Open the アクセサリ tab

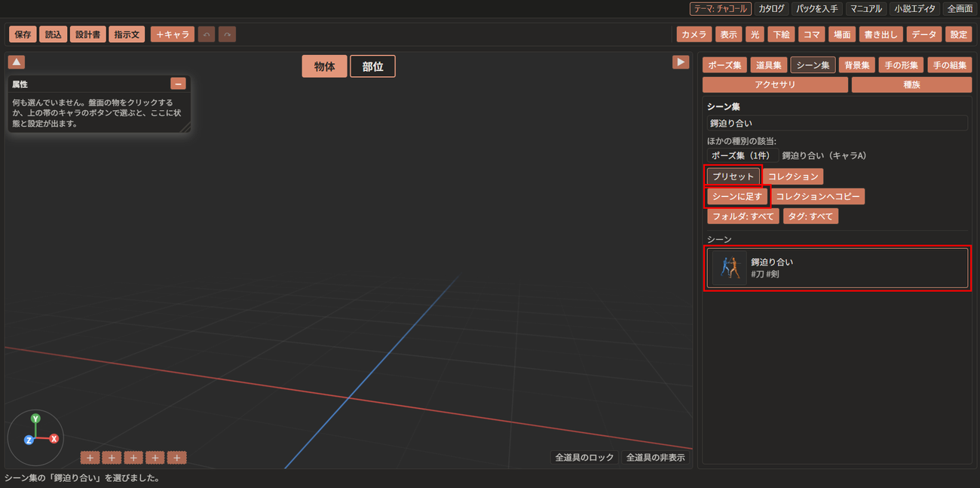click(x=775, y=85)
